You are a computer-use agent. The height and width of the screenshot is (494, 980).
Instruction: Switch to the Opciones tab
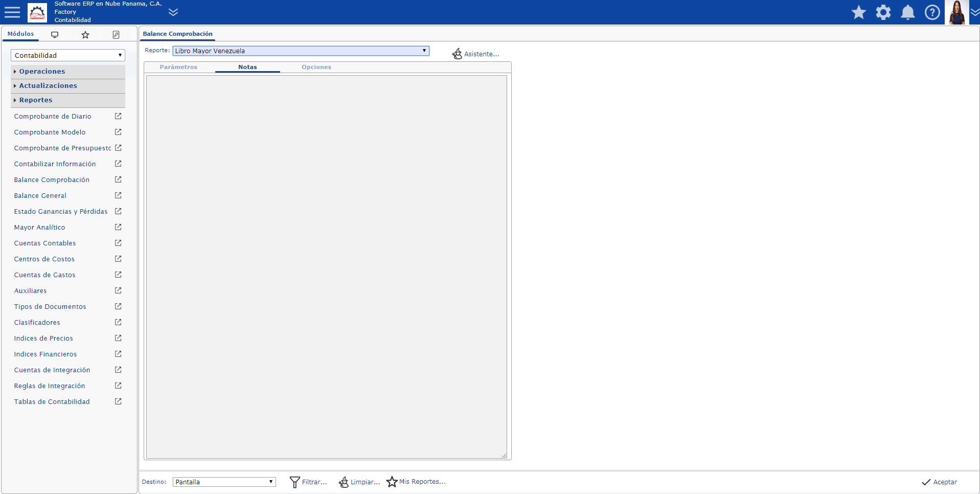pos(316,67)
